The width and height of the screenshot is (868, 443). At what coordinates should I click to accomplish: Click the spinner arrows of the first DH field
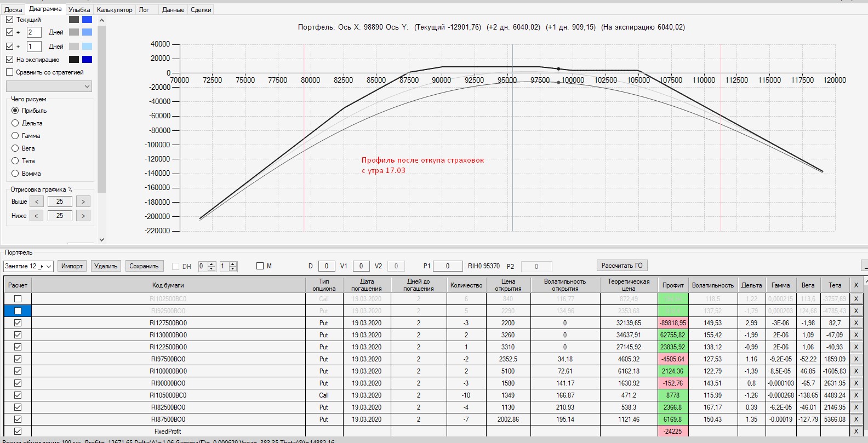[x=212, y=266]
